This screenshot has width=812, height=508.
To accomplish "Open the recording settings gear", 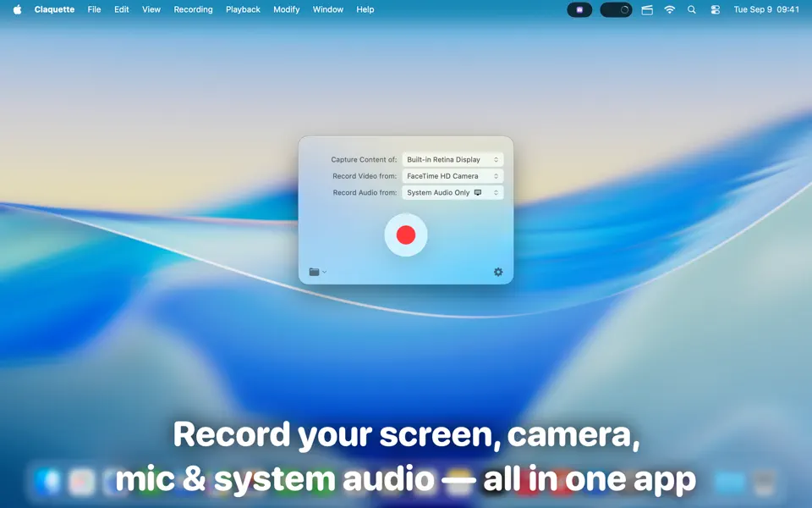I will pos(497,272).
